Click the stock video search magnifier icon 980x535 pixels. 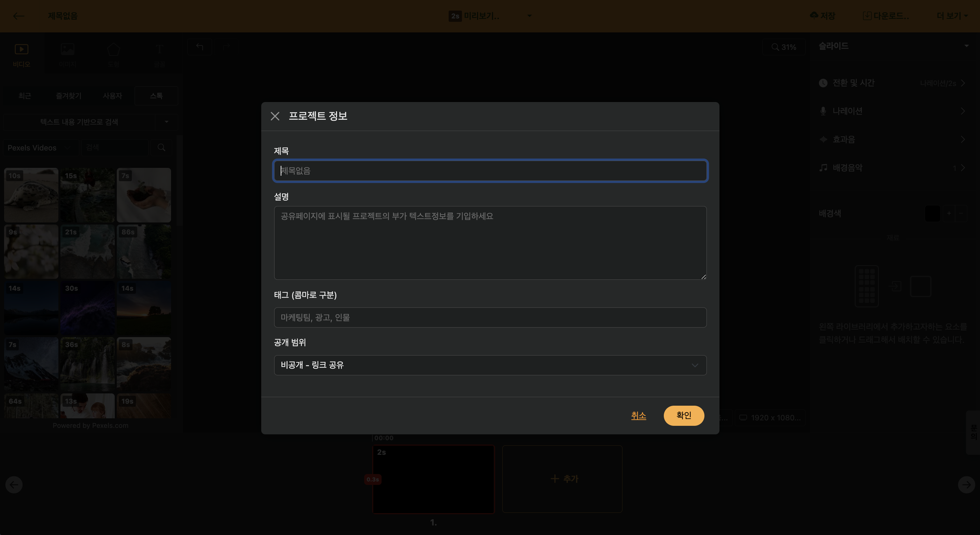tap(161, 147)
